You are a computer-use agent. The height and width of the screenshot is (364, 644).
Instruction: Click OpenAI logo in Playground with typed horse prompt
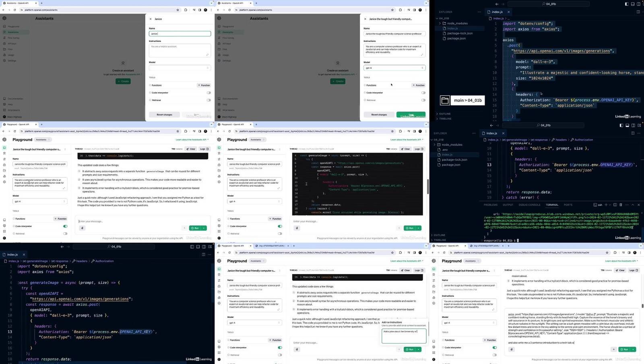[x=434, y=261]
